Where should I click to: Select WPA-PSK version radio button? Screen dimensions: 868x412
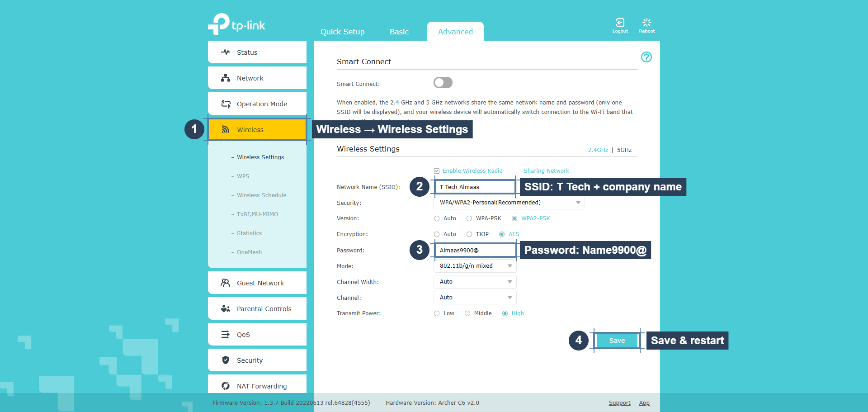click(469, 218)
